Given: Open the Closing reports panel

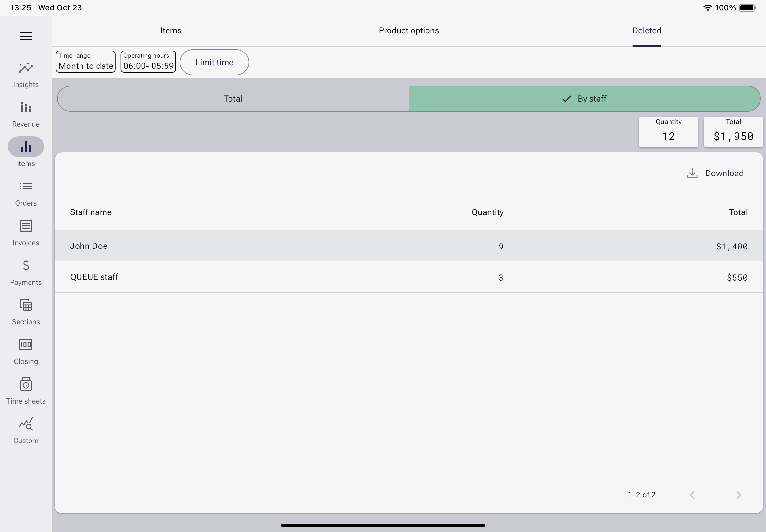Looking at the screenshot, I should (x=26, y=350).
